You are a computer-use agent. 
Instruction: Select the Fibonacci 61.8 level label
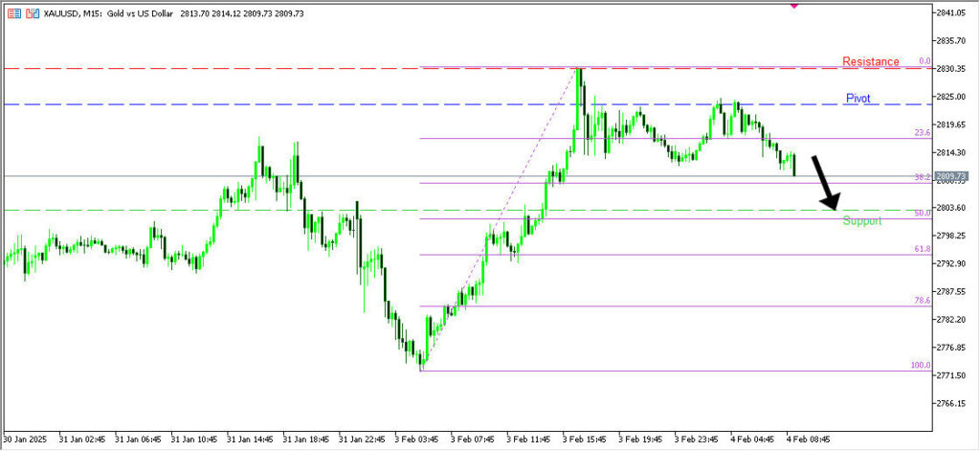click(x=922, y=249)
